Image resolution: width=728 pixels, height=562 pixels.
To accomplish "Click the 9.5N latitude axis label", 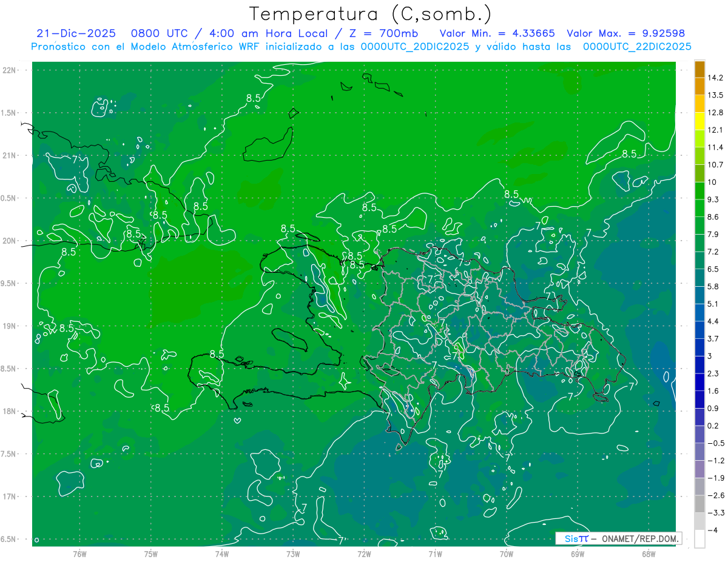I will click(x=8, y=284).
